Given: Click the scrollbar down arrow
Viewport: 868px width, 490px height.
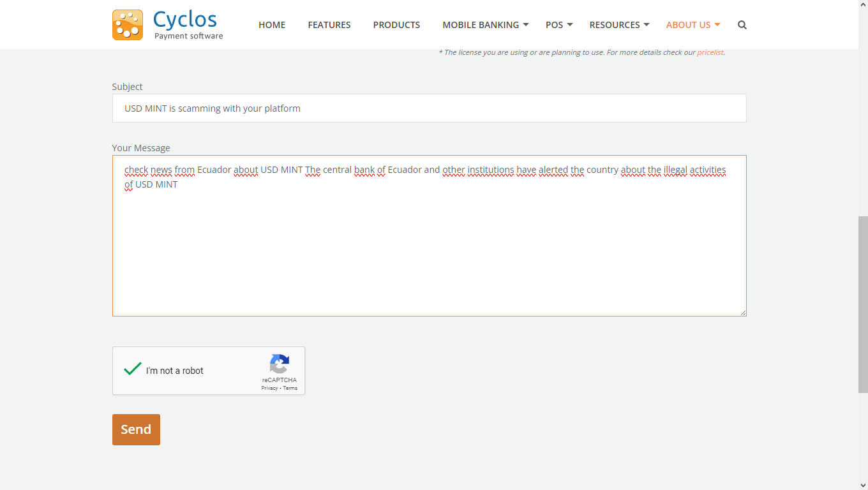Looking at the screenshot, I should (x=863, y=485).
